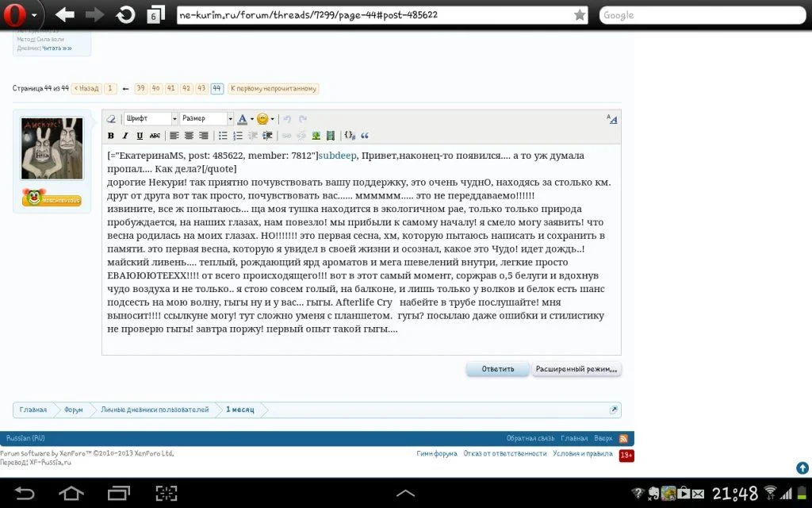
Task: Open page 40 of the thread
Action: [156, 89]
